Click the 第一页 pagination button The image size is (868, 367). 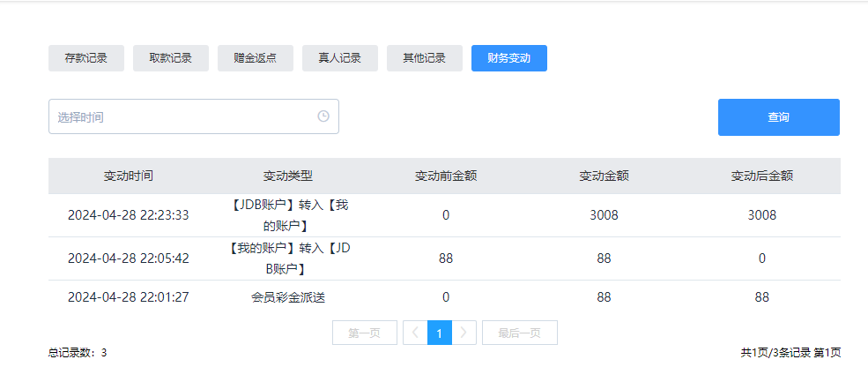pos(364,333)
